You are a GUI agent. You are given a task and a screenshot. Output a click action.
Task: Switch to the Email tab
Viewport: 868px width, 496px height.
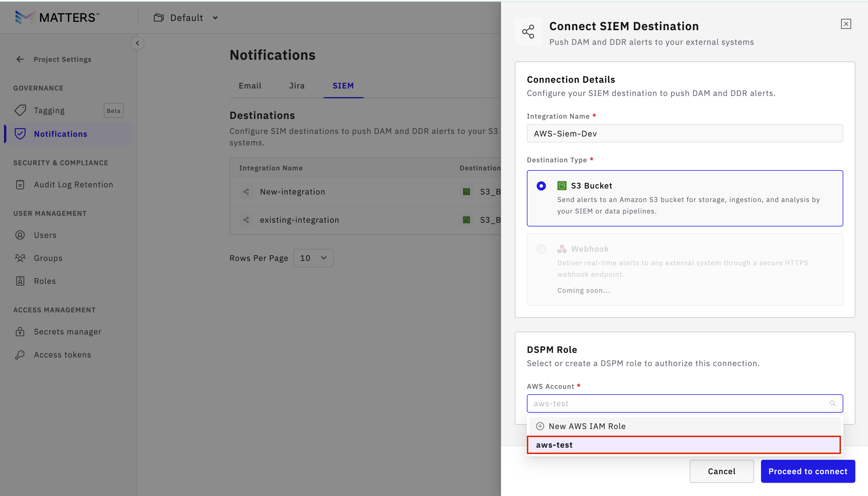click(x=250, y=86)
